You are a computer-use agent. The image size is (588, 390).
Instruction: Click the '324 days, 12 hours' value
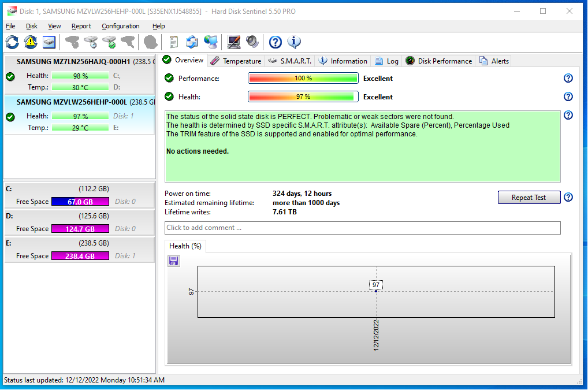pyautogui.click(x=302, y=194)
